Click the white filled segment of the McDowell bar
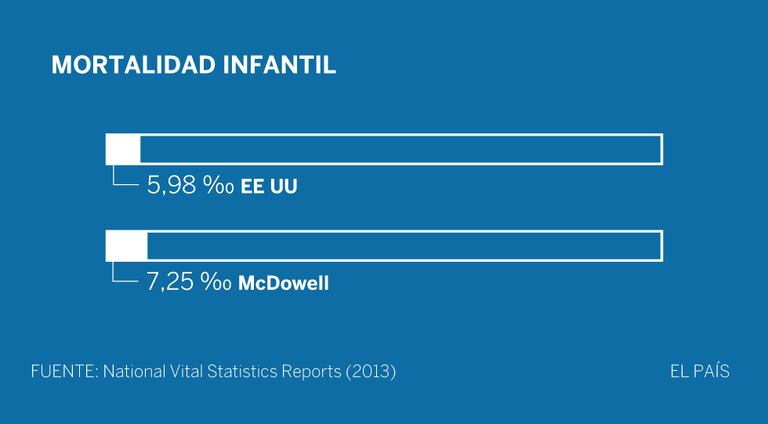This screenshot has width=768, height=424. (126, 245)
